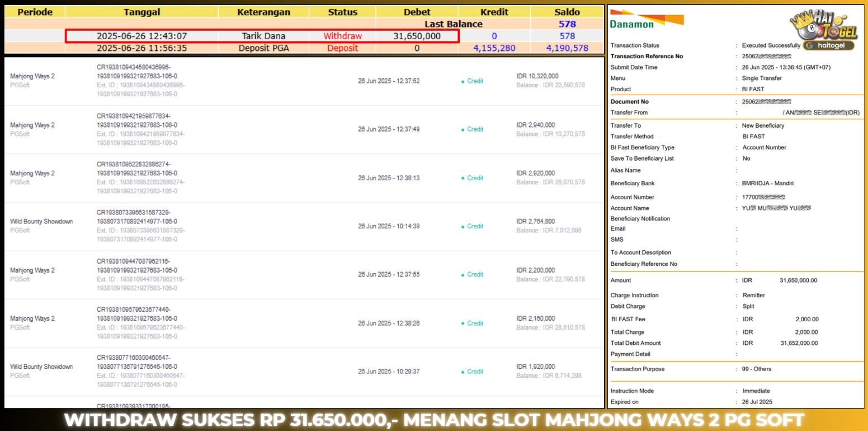The height and width of the screenshot is (431, 868).
Task: Click the Split debit charge value
Action: click(x=748, y=306)
